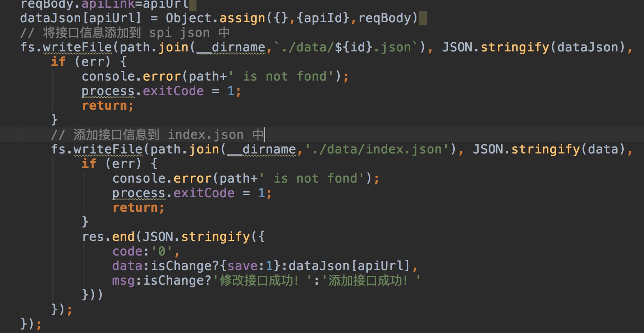Click __dirname on the ${id}.json line
This screenshot has width=644, height=333.
pos(231,47)
